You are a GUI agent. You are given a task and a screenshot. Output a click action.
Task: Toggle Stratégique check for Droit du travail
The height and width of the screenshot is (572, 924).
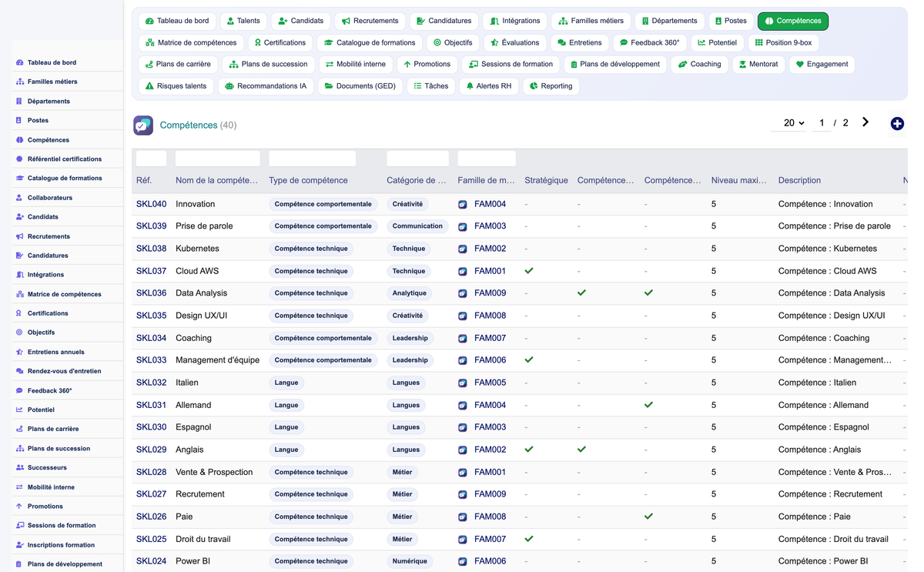pyautogui.click(x=529, y=539)
